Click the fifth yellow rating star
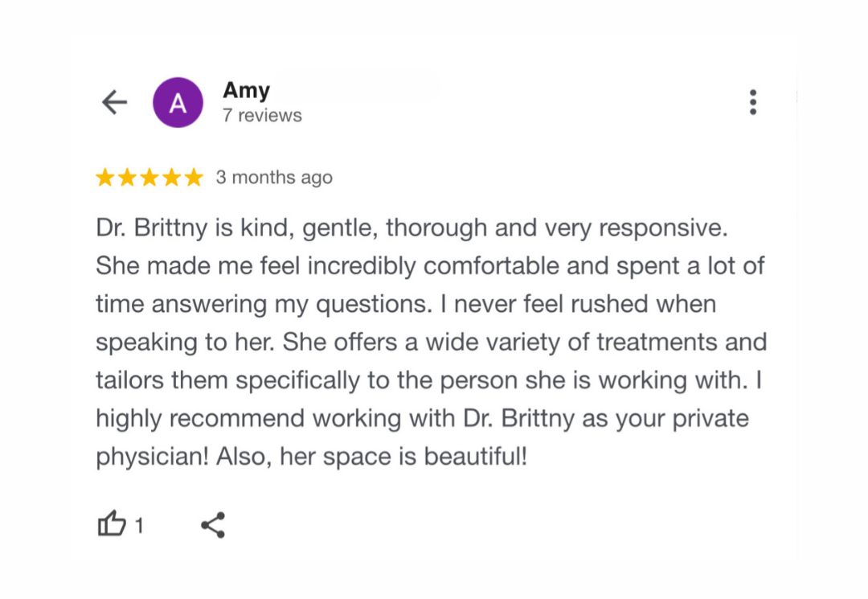 pyautogui.click(x=194, y=178)
